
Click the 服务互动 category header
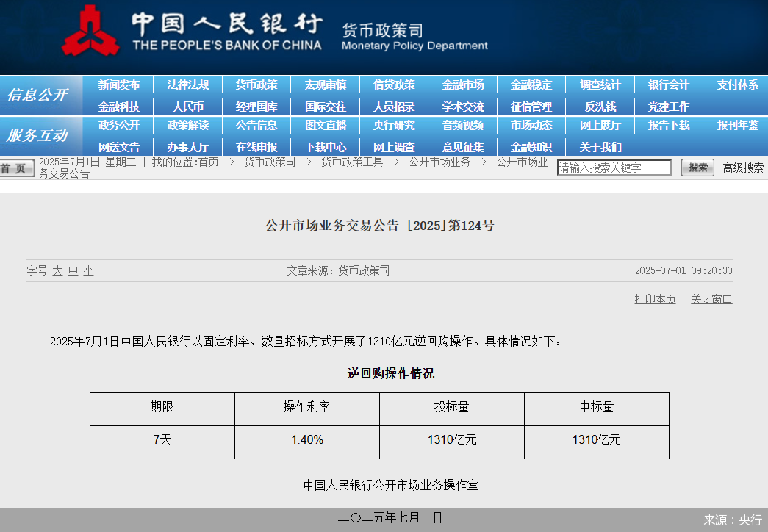(x=37, y=135)
